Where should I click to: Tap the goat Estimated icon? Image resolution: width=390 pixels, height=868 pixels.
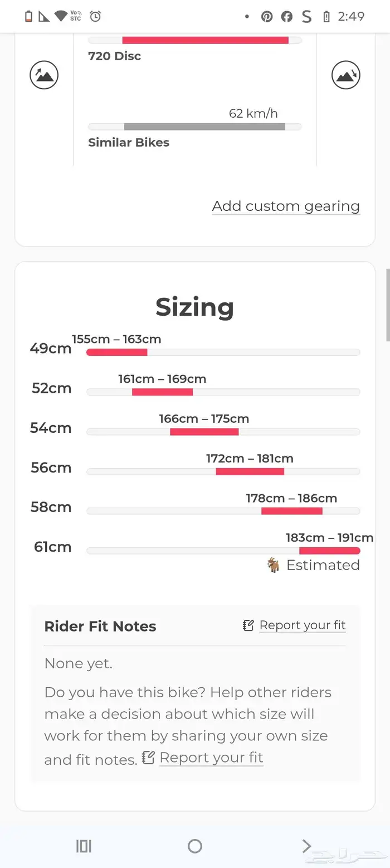tap(273, 565)
